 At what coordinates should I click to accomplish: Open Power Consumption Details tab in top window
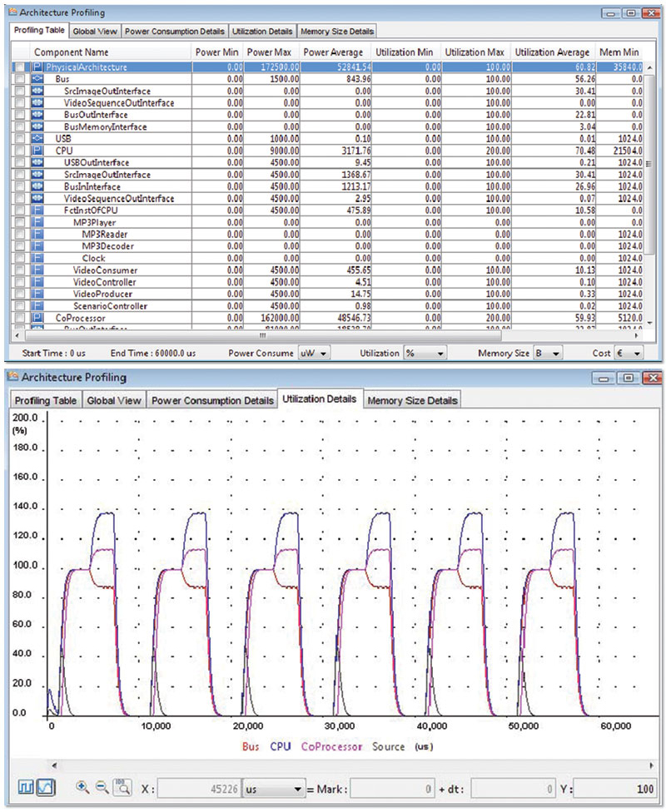pos(175,31)
